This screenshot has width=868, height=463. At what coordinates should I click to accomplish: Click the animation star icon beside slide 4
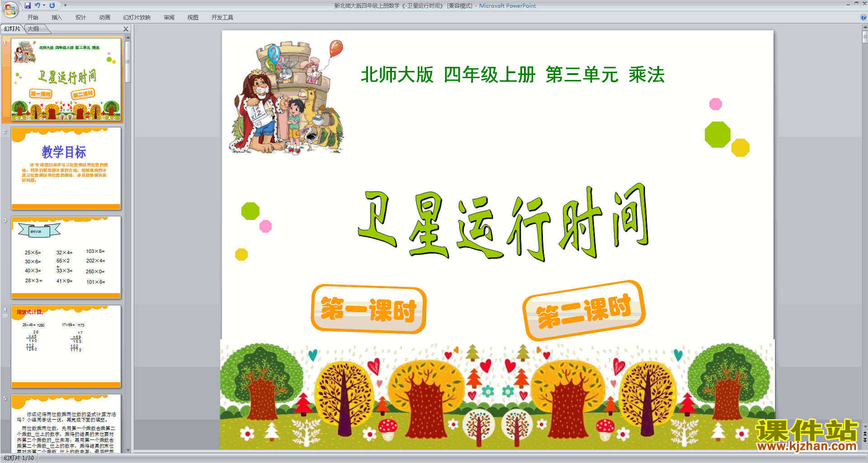pos(5,316)
